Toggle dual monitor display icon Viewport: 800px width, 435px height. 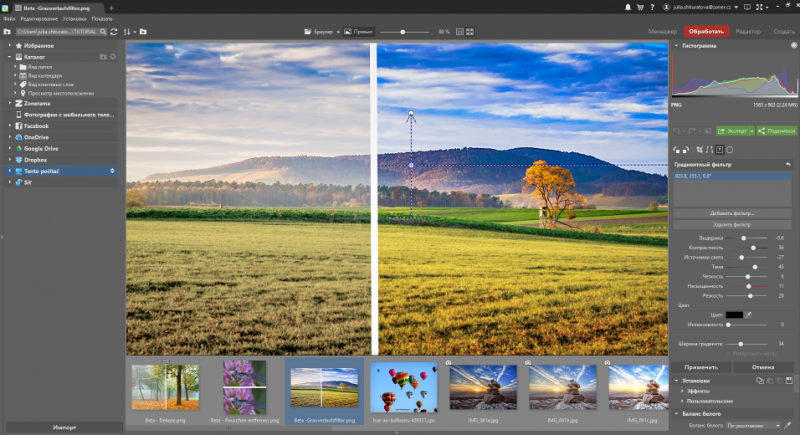pos(747,7)
